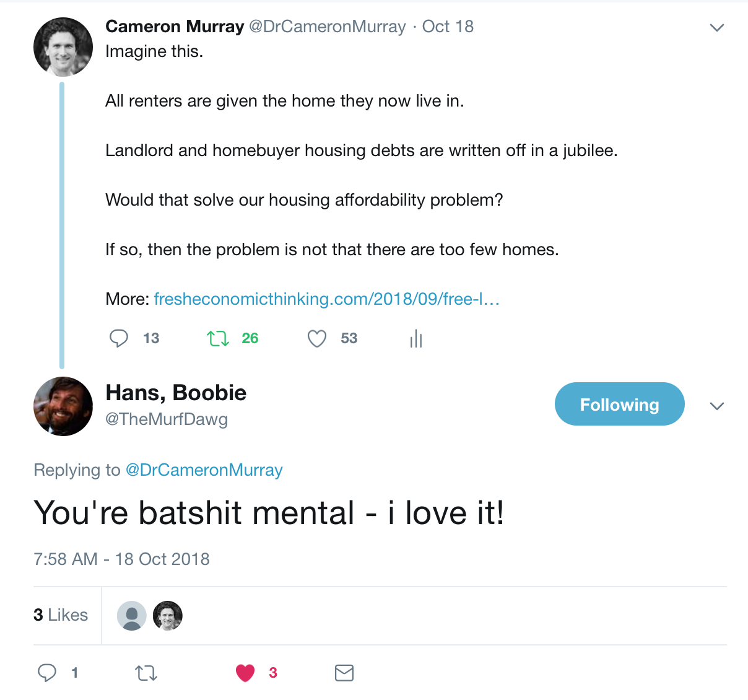The image size is (748, 700).
Task: Open the fresheconomicthinking.com article link
Action: pos(326,299)
